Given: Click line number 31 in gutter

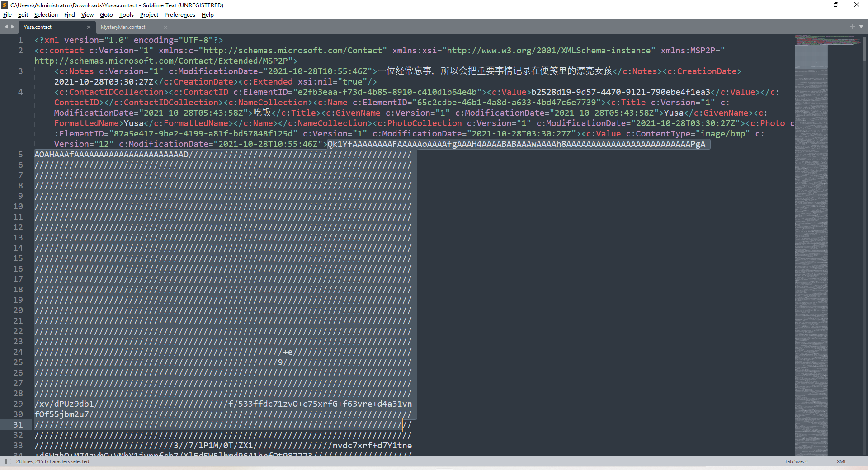Looking at the screenshot, I should click(18, 425).
